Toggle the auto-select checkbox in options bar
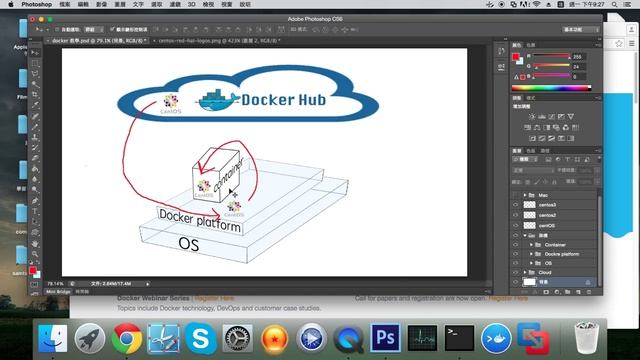Viewport: 640px width, 360px height. (57, 29)
